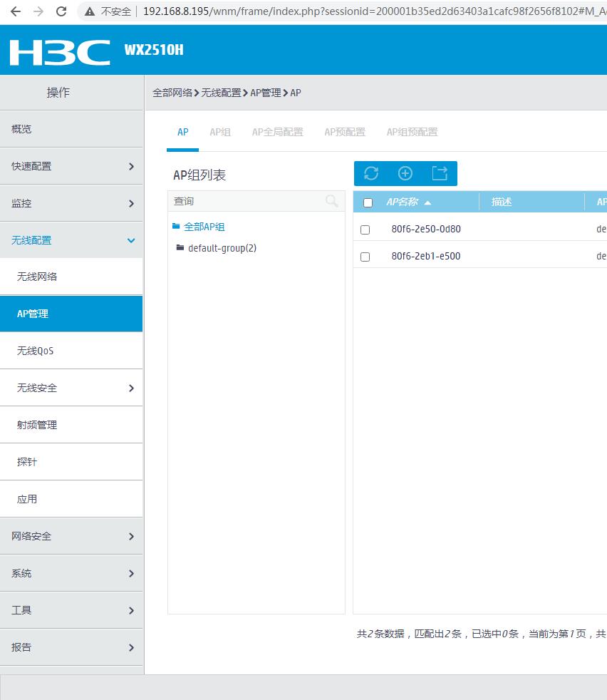The height and width of the screenshot is (700, 607).
Task: Open the 无线QoS sidebar item
Action: coord(71,351)
